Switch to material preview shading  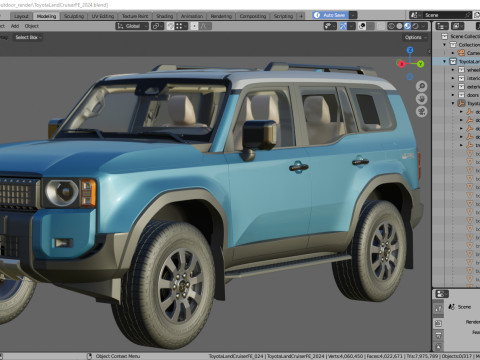pyautogui.click(x=407, y=26)
